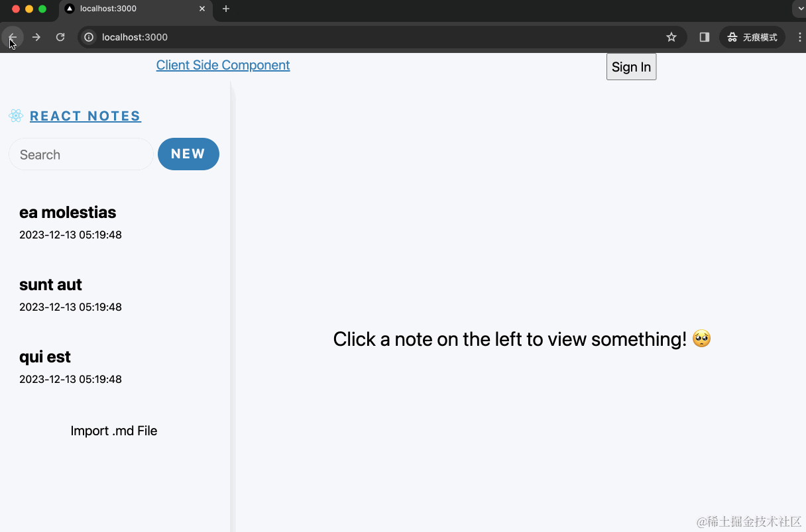This screenshot has width=806, height=532.
Task: Open REACT NOTES home link
Action: (x=85, y=115)
